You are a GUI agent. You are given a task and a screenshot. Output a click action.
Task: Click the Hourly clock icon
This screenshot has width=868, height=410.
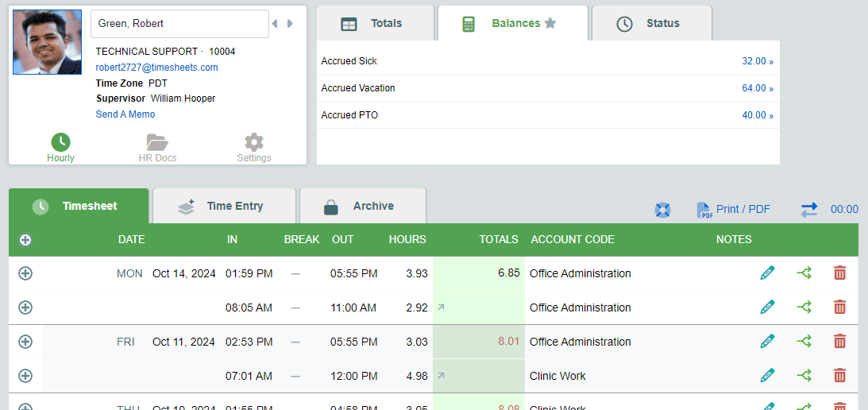click(60, 143)
